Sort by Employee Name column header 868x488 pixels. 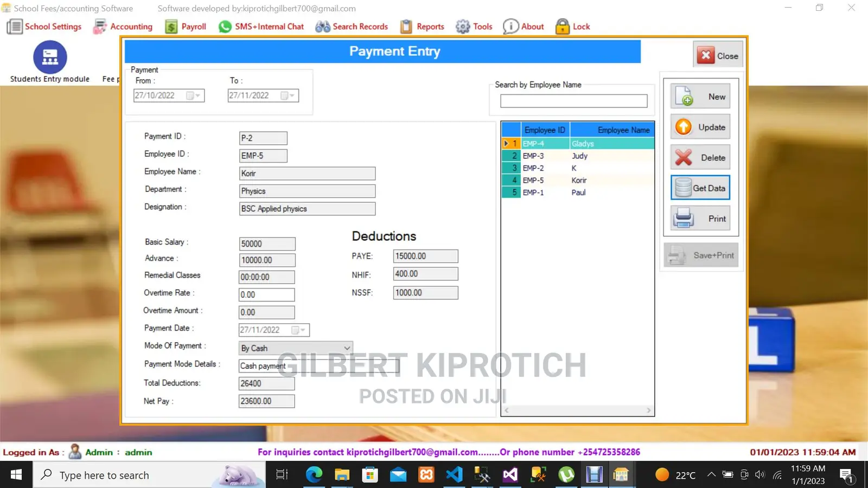tap(612, 130)
